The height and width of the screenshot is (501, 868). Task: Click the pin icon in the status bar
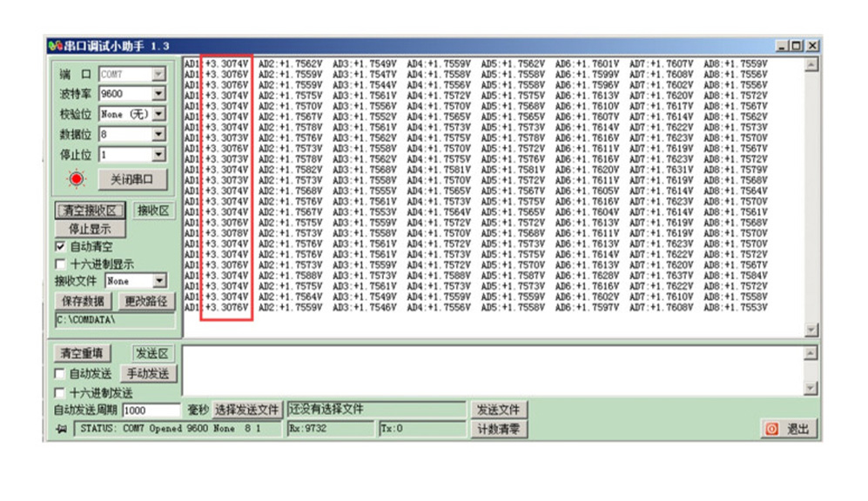[61, 429]
